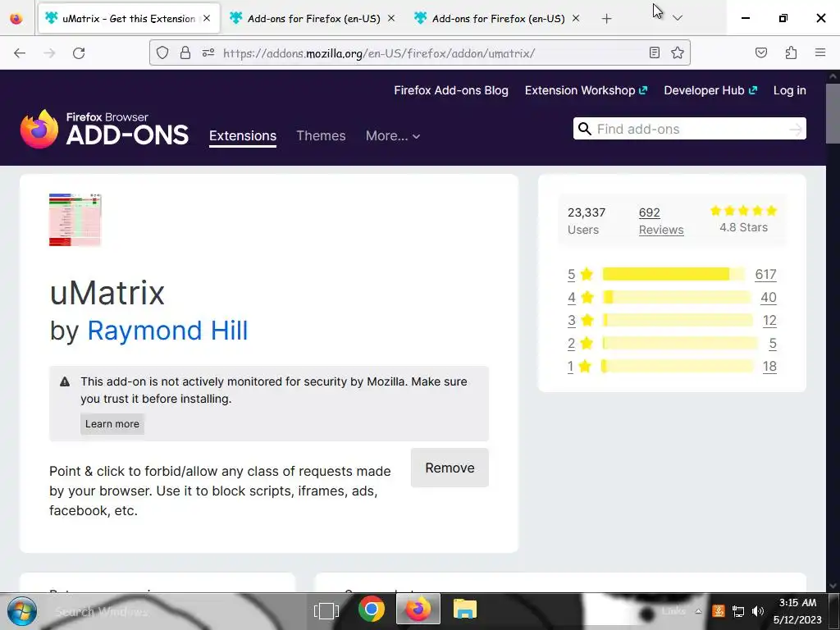840x630 pixels.
Task: Bookmark this page with star icon
Action: [x=677, y=52]
